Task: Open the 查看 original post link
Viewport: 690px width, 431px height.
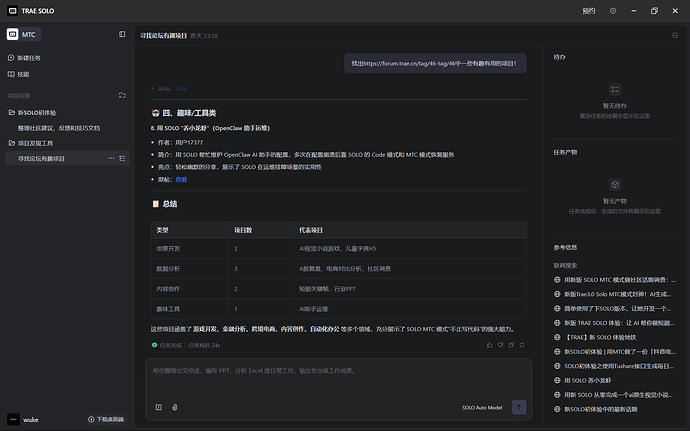Action: pyautogui.click(x=181, y=179)
